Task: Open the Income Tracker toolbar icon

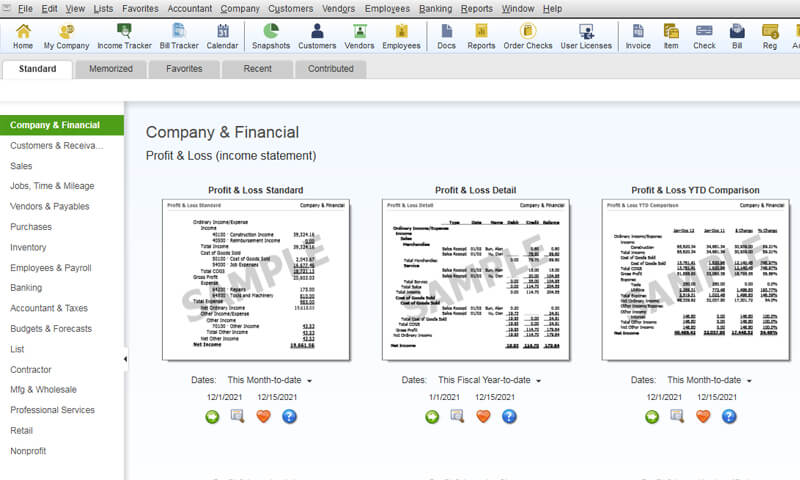Action: [123, 36]
